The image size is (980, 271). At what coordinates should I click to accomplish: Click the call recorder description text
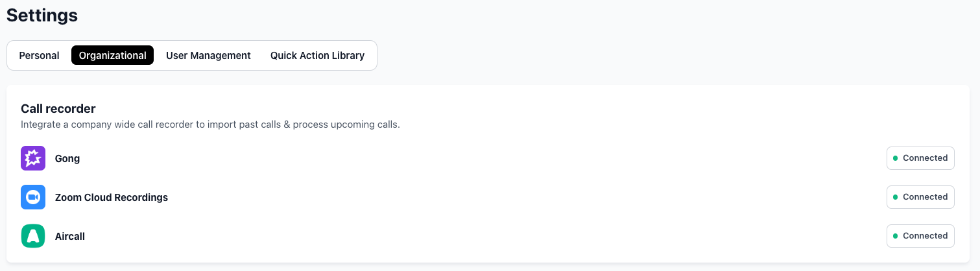pyautogui.click(x=210, y=124)
